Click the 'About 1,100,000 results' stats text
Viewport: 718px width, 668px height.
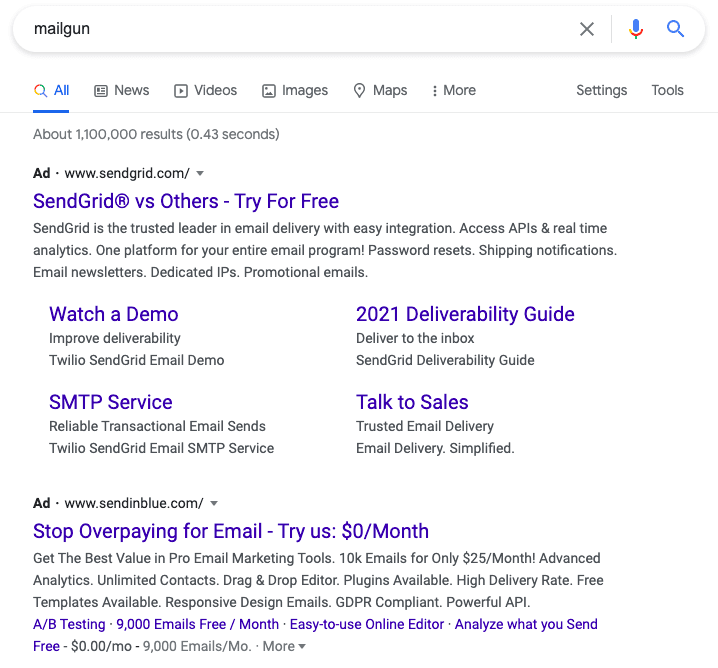pos(156,134)
